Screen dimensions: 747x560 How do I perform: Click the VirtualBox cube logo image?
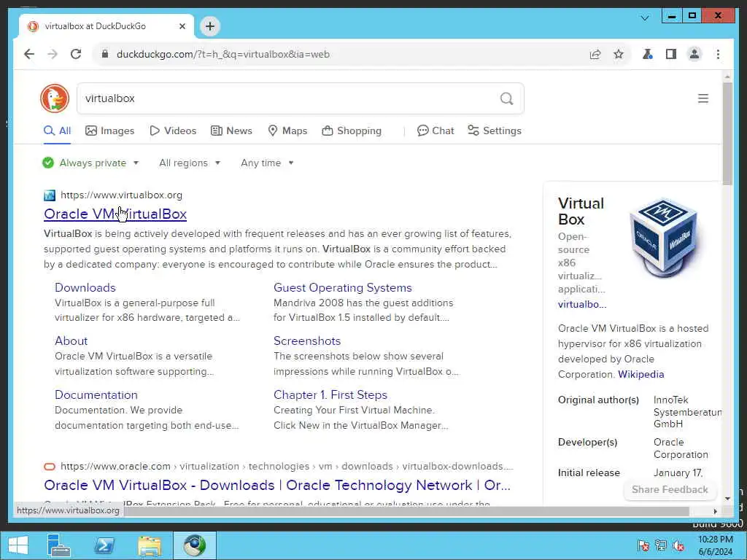pyautogui.click(x=664, y=237)
